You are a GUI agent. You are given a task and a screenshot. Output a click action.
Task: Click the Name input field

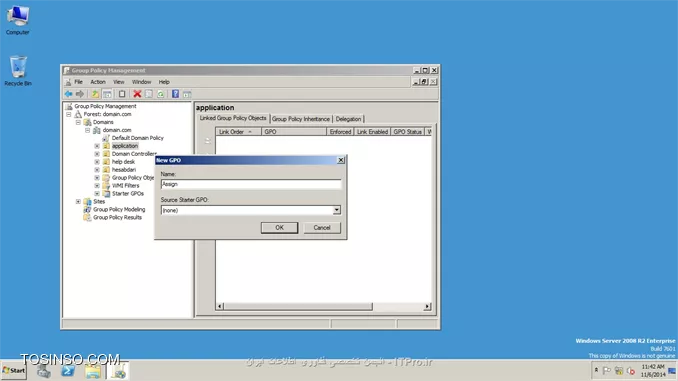coord(251,184)
